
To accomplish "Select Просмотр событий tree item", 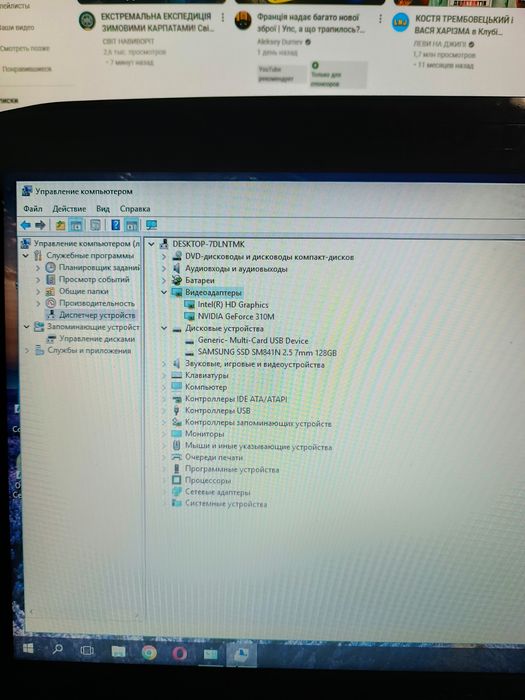I will [x=94, y=279].
